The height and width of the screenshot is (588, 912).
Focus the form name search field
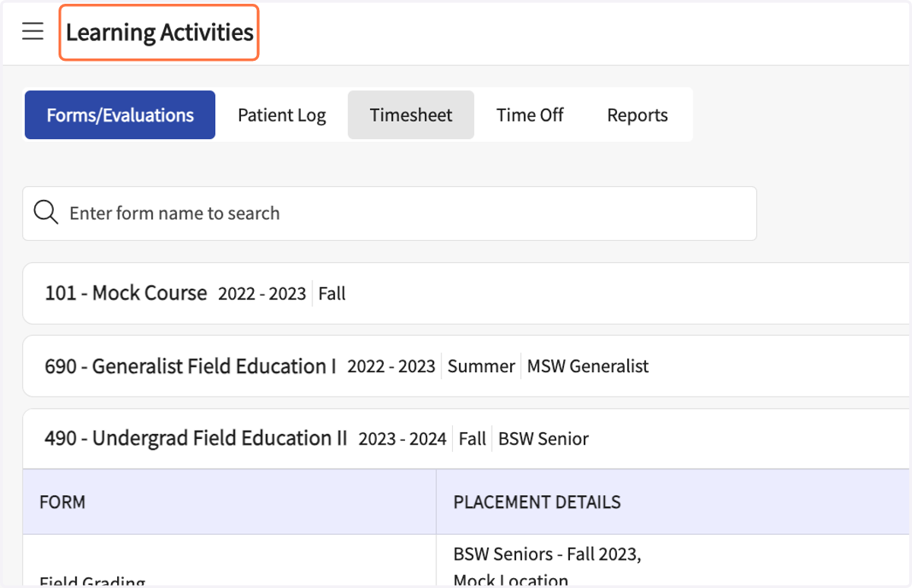pos(390,213)
